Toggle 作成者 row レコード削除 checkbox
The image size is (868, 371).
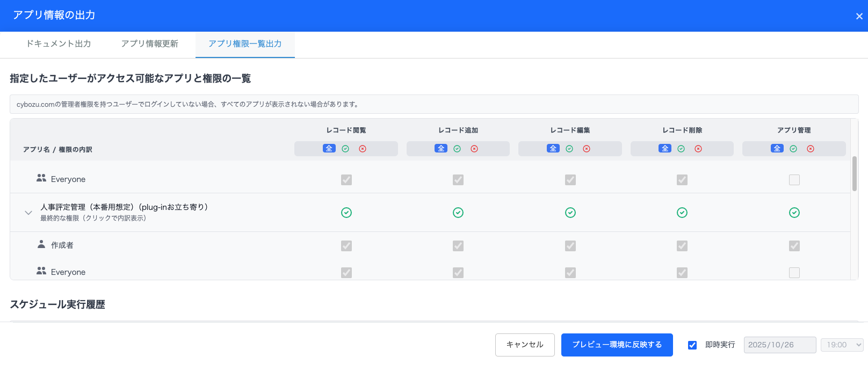(682, 246)
